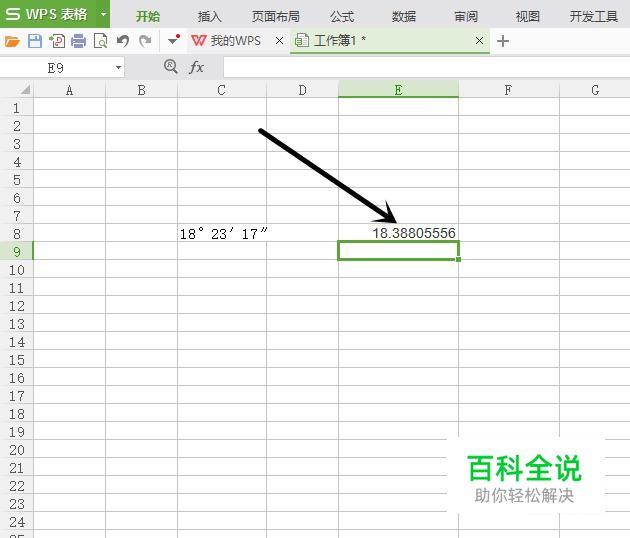Open the 开发工具 ribbon tab
The image size is (630, 538).
tap(593, 16)
